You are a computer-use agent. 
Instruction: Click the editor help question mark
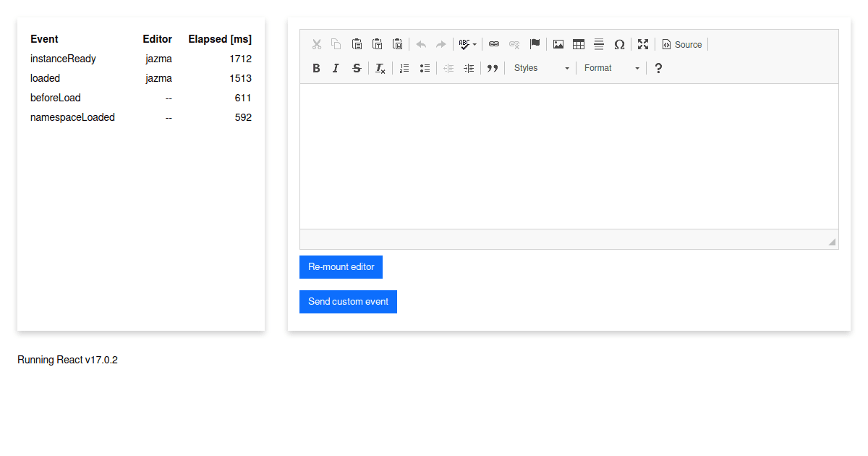pyautogui.click(x=658, y=67)
